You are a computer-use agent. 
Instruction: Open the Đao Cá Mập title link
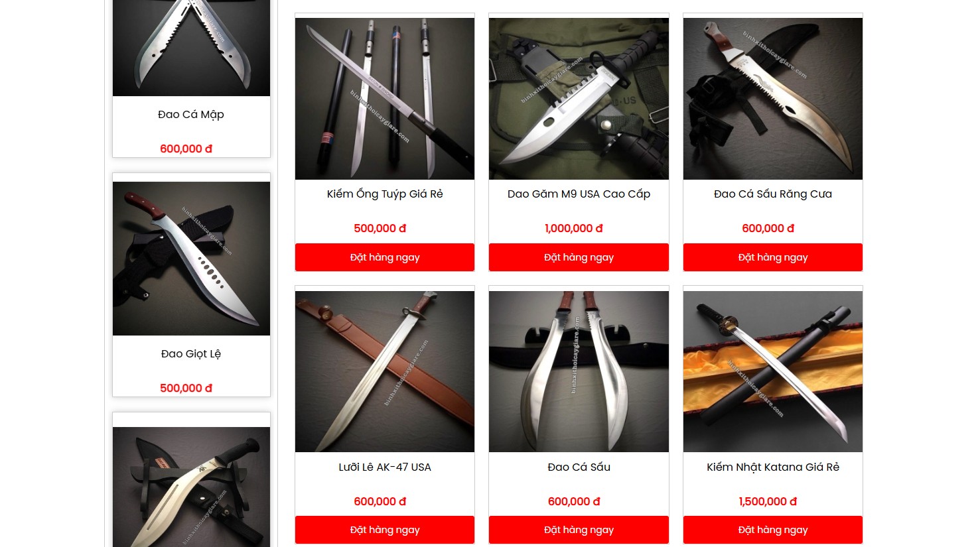(x=191, y=114)
